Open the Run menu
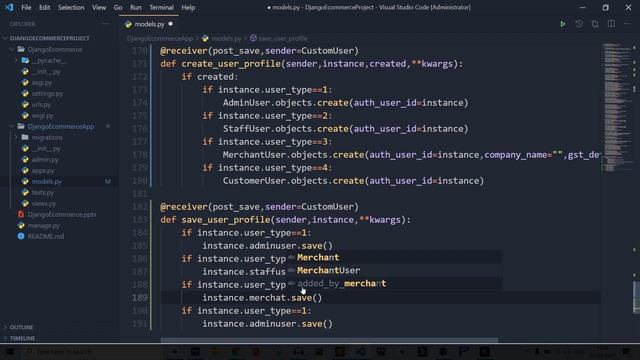 coord(136,7)
